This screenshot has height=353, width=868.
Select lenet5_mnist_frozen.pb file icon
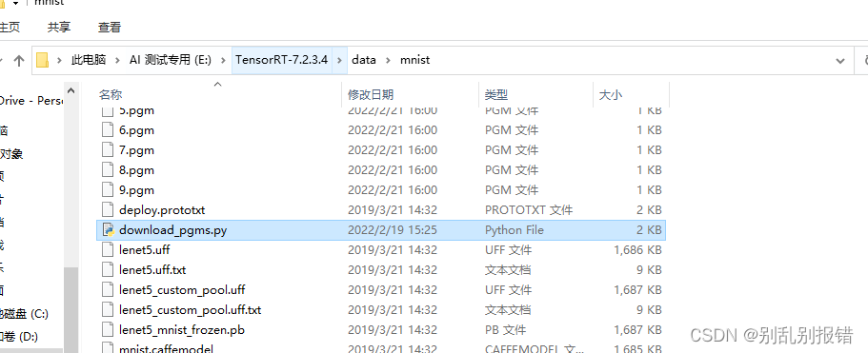click(x=108, y=330)
